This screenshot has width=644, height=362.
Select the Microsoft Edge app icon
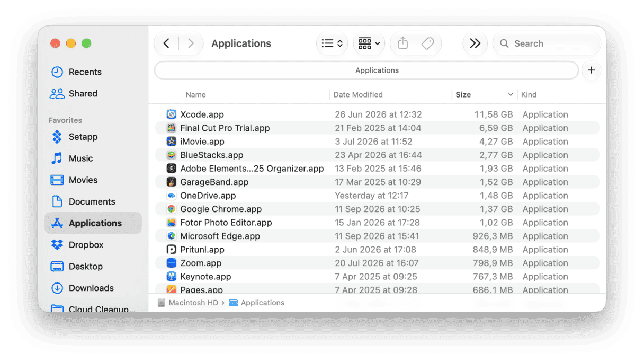coord(171,236)
